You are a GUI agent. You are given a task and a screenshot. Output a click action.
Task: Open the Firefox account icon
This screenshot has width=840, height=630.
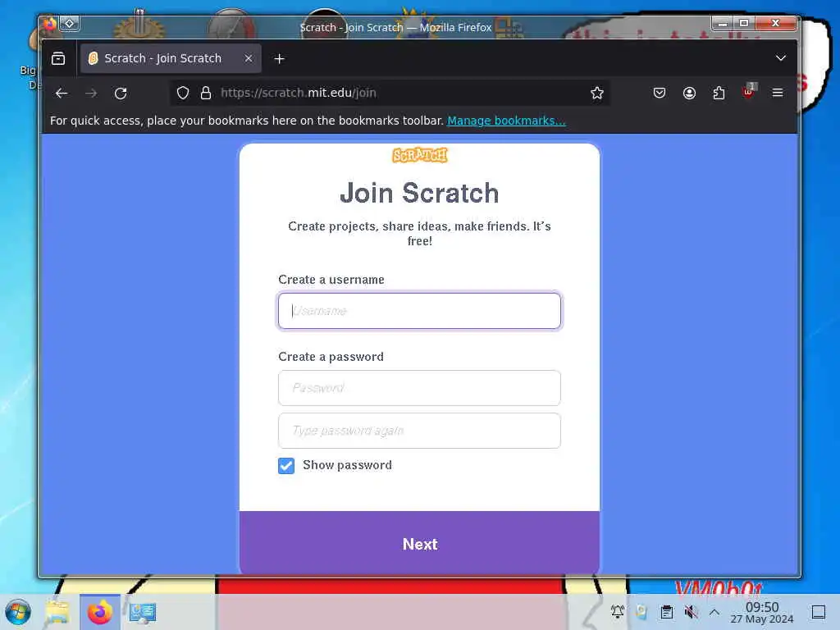(x=689, y=94)
